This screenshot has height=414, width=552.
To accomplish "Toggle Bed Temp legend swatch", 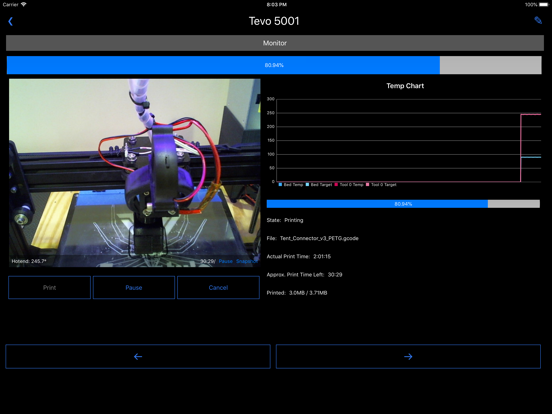I will [280, 184].
